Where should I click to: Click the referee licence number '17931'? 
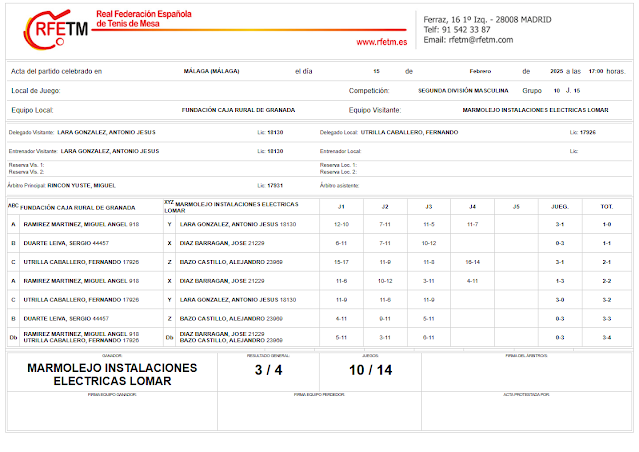(275, 185)
